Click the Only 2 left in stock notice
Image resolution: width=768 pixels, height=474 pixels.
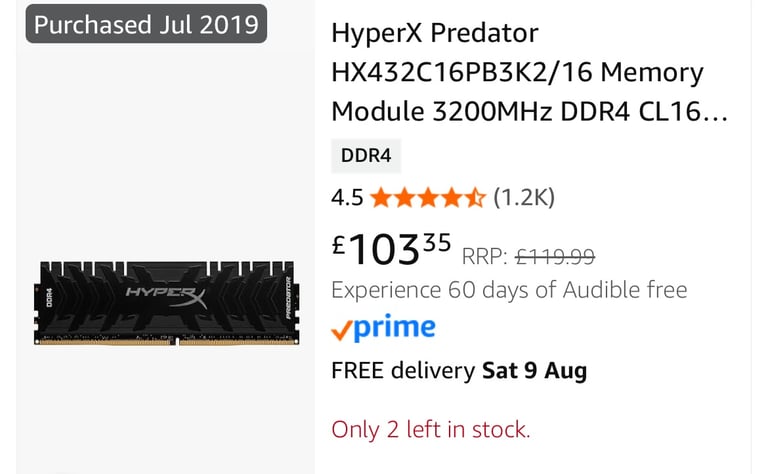tap(431, 429)
